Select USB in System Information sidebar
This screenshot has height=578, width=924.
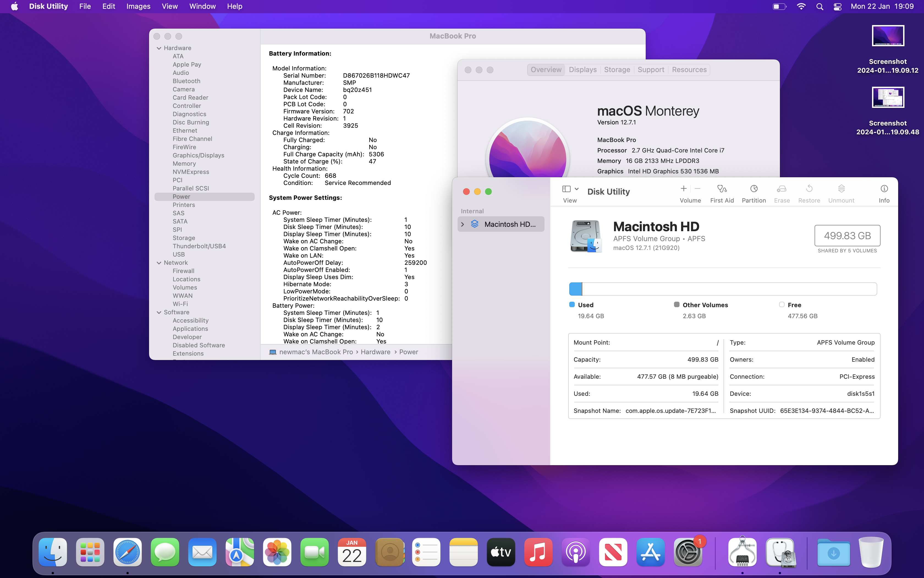click(x=179, y=255)
